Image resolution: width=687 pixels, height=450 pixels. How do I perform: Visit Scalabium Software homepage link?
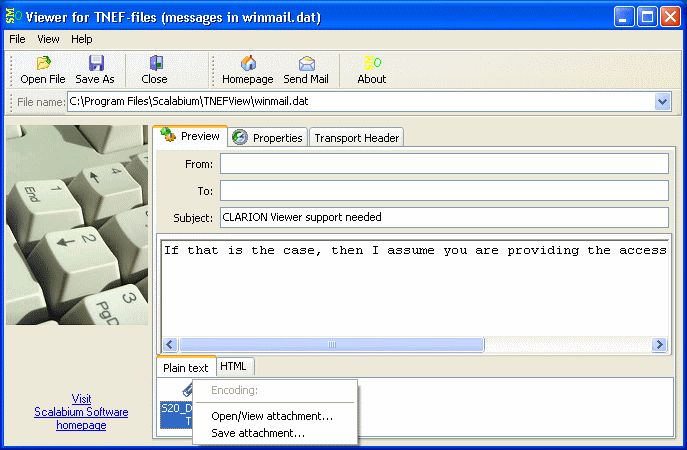click(81, 412)
